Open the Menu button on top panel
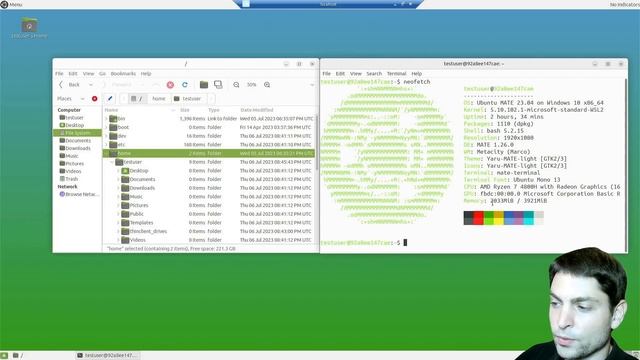Screen dimensions: 640x360 (11, 4)
